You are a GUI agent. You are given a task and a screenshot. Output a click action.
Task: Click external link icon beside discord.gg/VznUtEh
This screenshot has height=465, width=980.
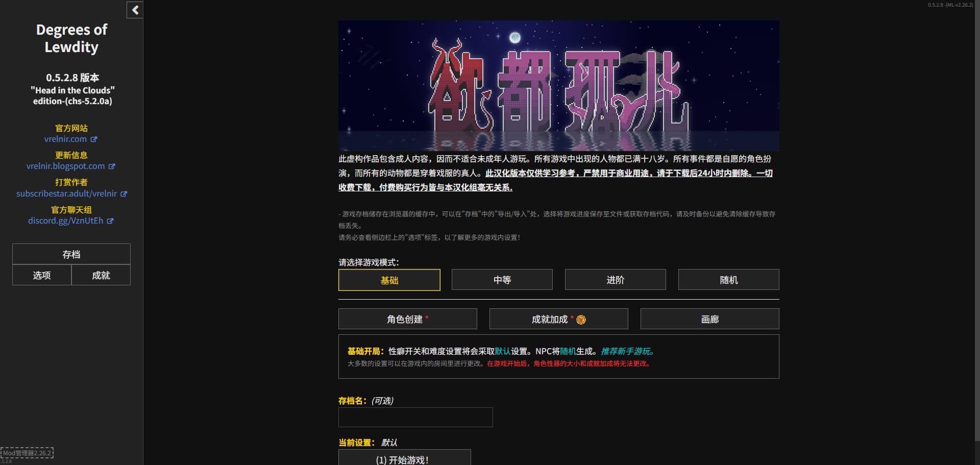click(110, 221)
